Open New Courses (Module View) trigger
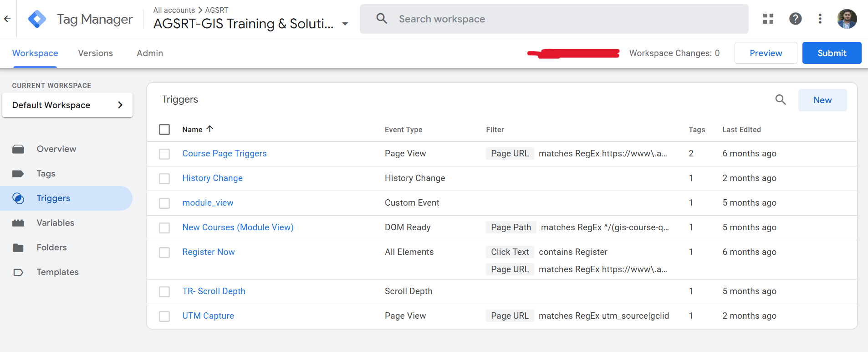 238,228
